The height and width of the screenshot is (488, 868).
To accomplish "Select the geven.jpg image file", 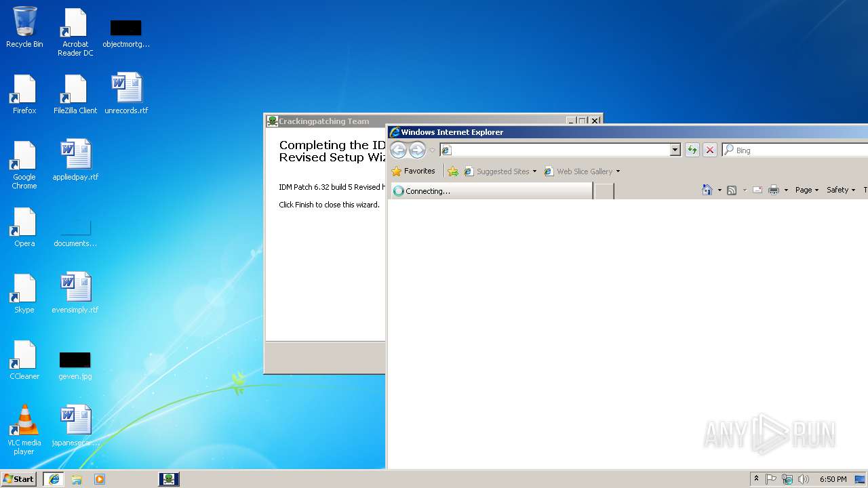I will (x=75, y=365).
